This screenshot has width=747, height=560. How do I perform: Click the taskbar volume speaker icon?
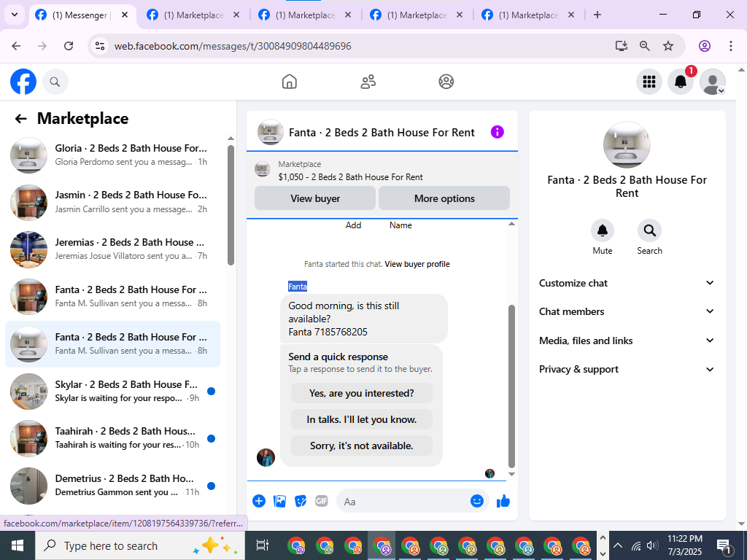tap(652, 545)
